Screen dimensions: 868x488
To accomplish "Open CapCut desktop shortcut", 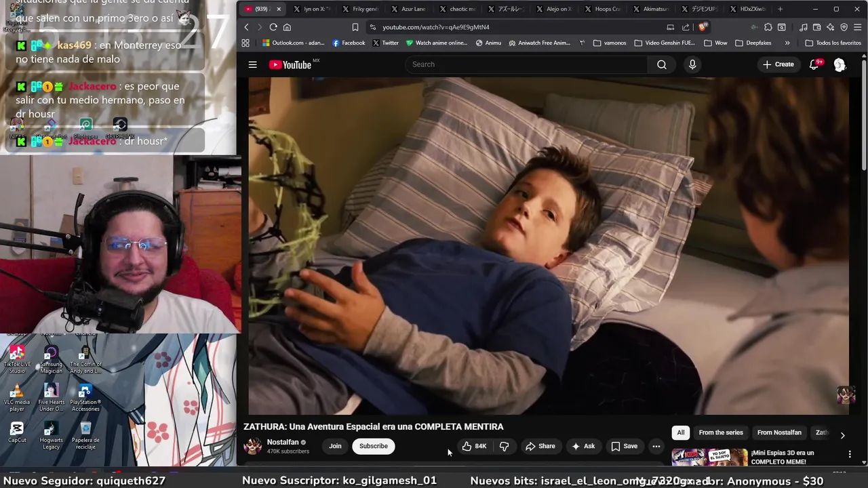I will (17, 432).
